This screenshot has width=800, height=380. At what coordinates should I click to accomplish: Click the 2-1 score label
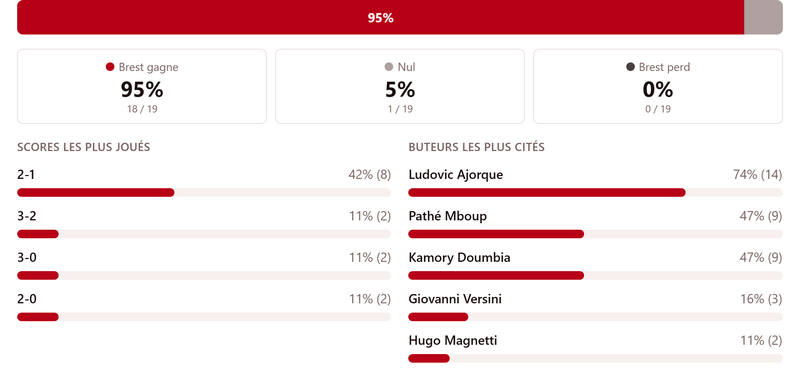pyautogui.click(x=26, y=175)
